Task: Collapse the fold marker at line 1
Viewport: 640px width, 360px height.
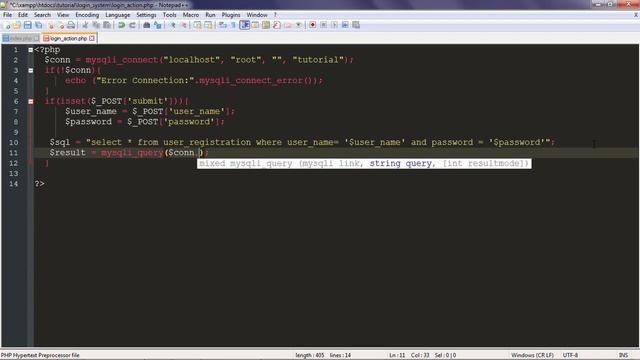Action: pos(31,50)
